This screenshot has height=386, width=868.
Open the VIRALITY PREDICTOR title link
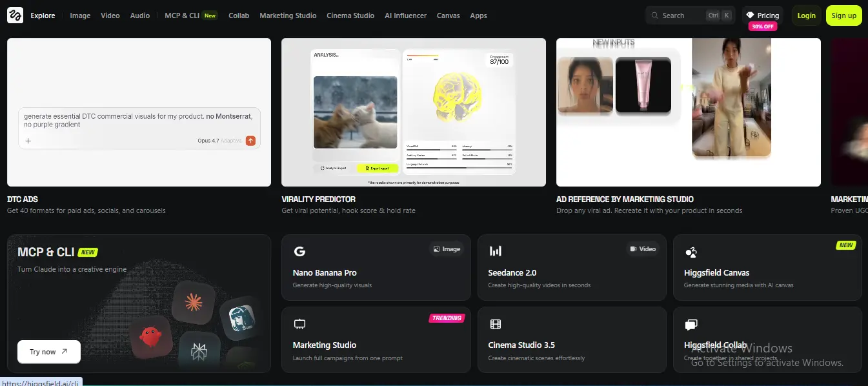click(x=319, y=199)
